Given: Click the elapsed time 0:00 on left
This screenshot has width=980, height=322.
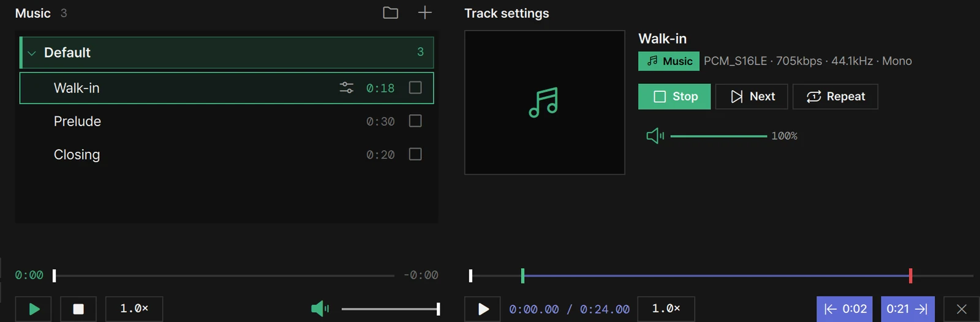Looking at the screenshot, I should (29, 275).
